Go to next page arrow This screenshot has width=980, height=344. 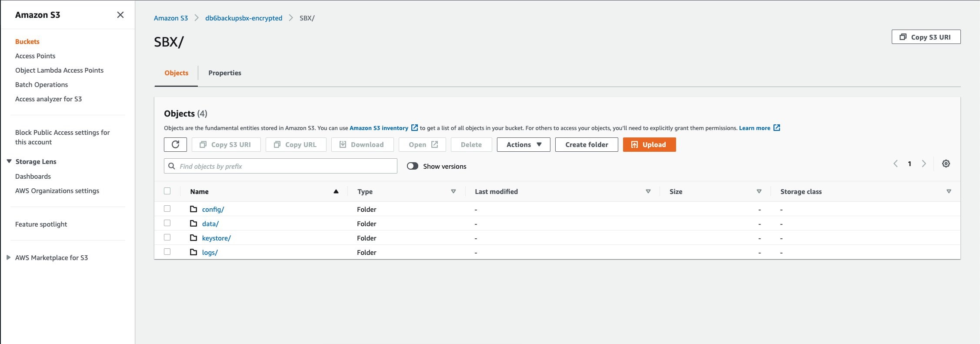923,164
